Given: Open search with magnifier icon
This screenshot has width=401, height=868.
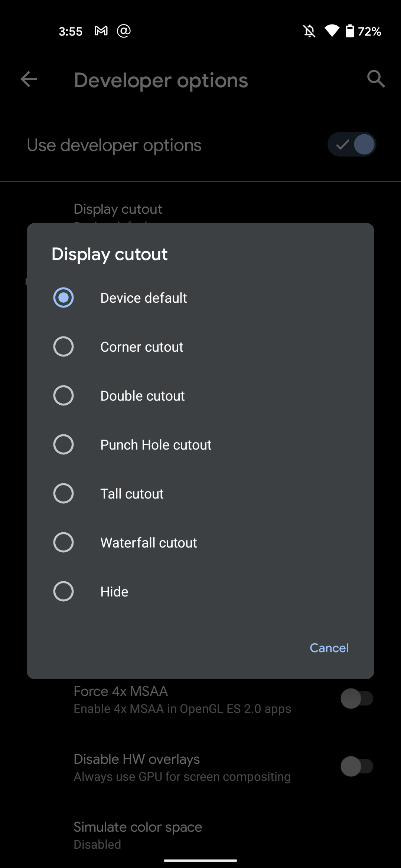Looking at the screenshot, I should tap(376, 79).
